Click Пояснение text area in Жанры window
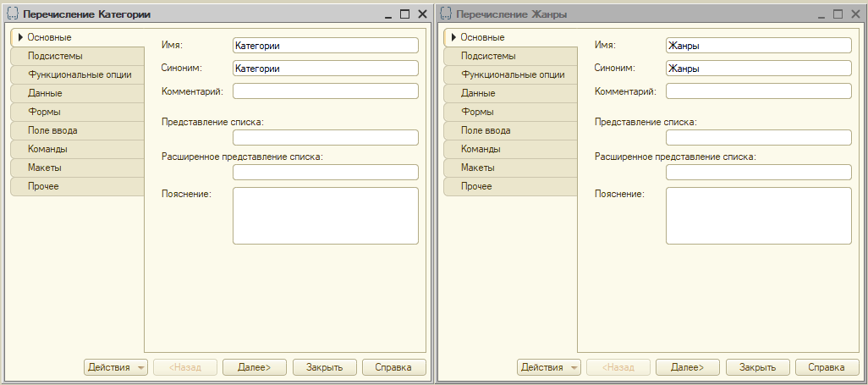Screen dimensions: 868x385 (x=758, y=216)
